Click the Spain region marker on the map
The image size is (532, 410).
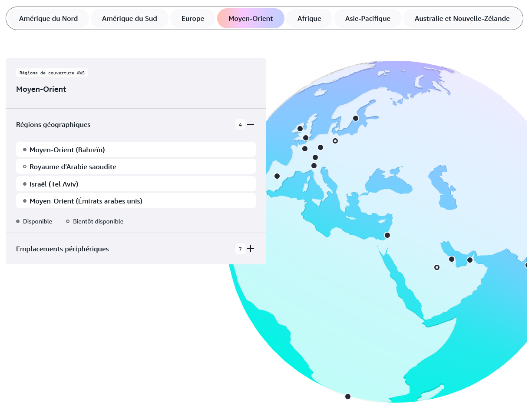tap(277, 176)
